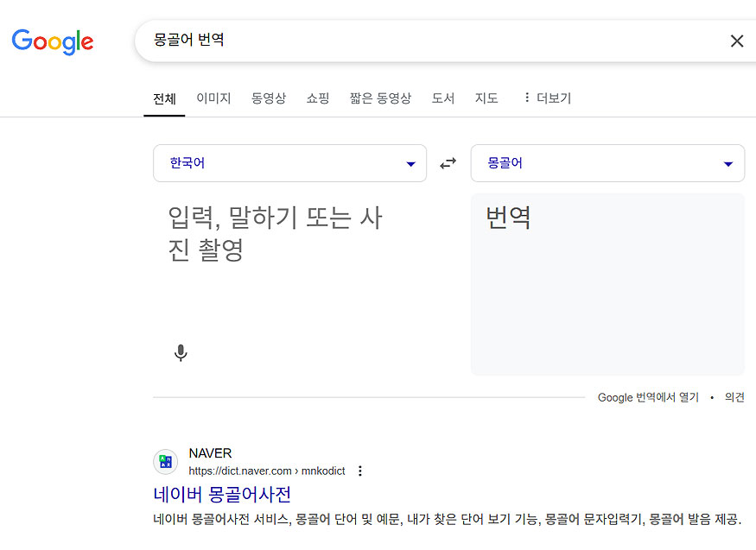Viewport: 756px width, 550px height.
Task: Open the 지도 tab
Action: point(486,98)
